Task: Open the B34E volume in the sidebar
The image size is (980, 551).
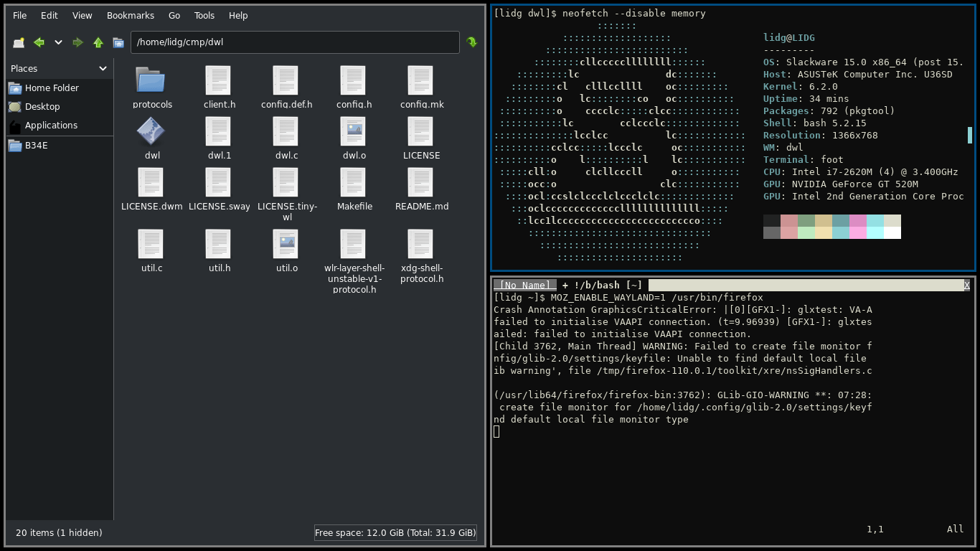Action: click(x=59, y=146)
